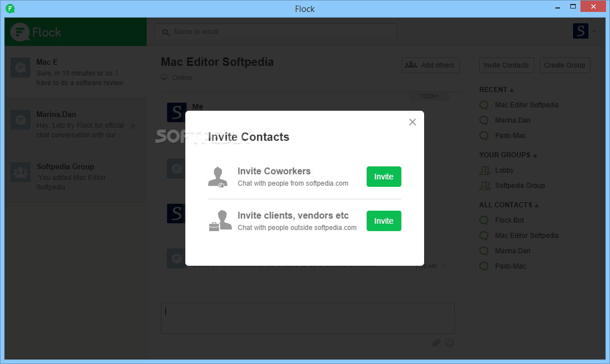610x364 pixels.
Task: Collapse the ALL CONTACTS section
Action: tap(509, 205)
